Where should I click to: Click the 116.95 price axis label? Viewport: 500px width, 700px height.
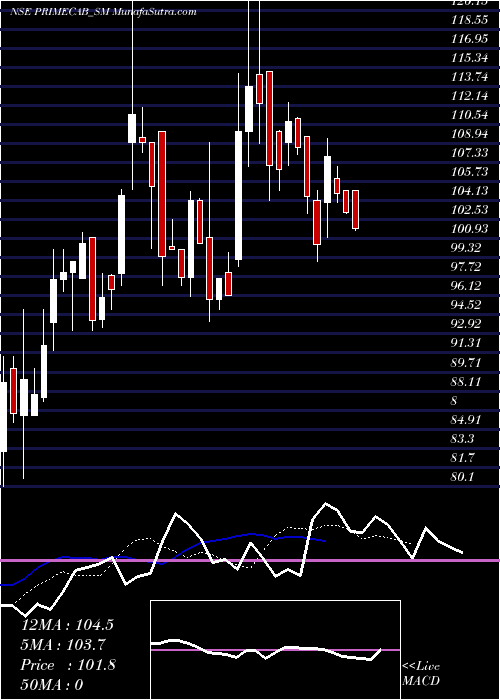(469, 39)
